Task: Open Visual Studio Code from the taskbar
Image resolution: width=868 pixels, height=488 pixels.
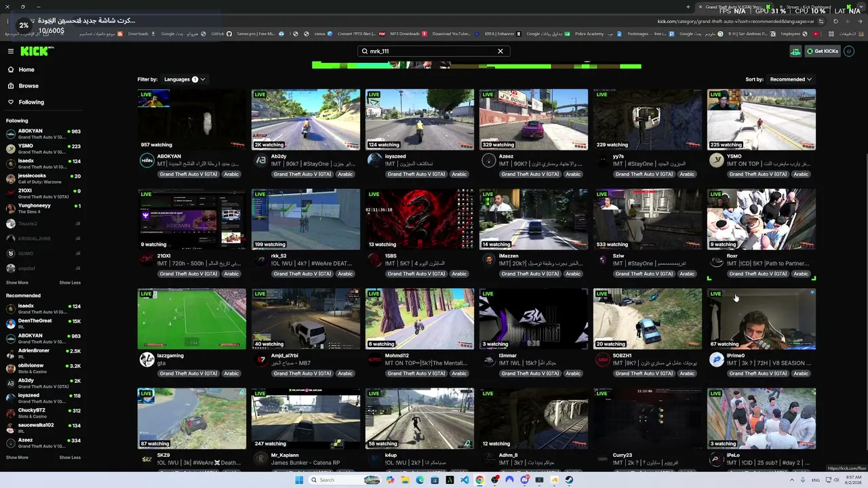Action: point(465,480)
